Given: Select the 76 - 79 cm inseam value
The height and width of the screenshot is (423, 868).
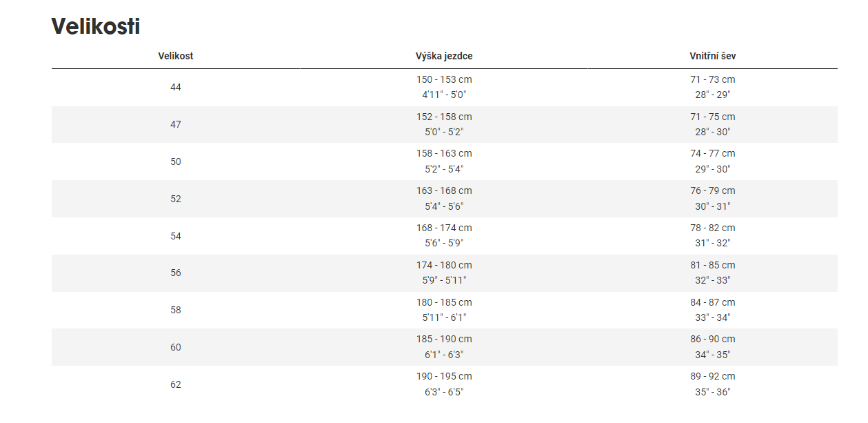Looking at the screenshot, I should [x=713, y=191].
